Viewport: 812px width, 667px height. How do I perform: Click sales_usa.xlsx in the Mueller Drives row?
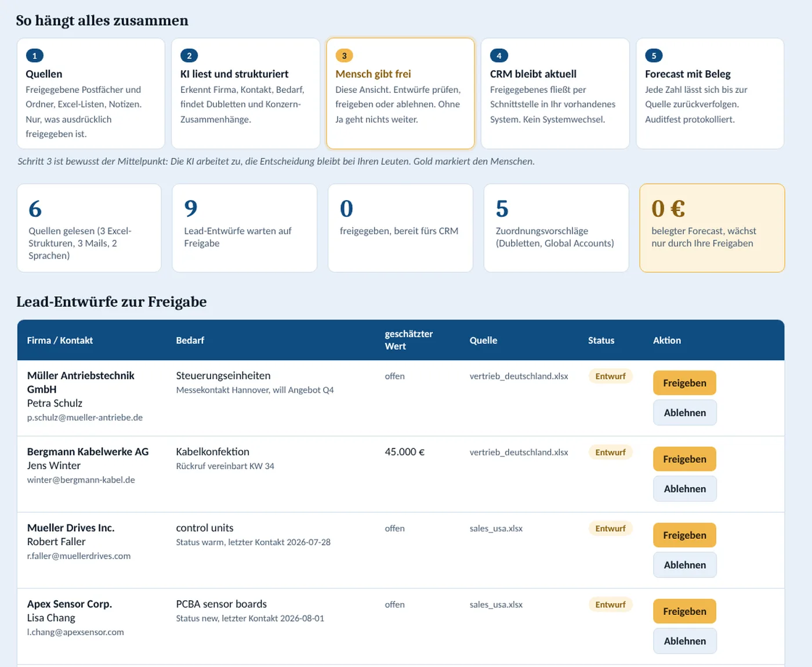coord(496,528)
